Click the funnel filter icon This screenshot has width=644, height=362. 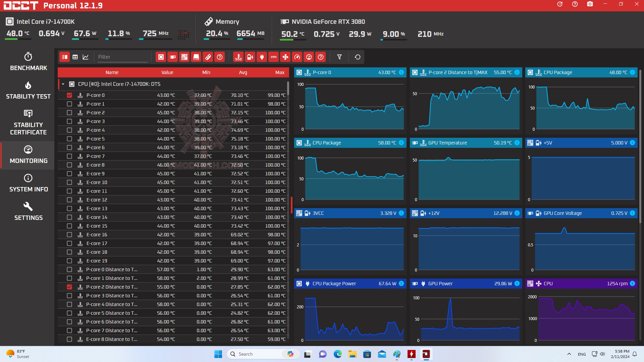339,57
